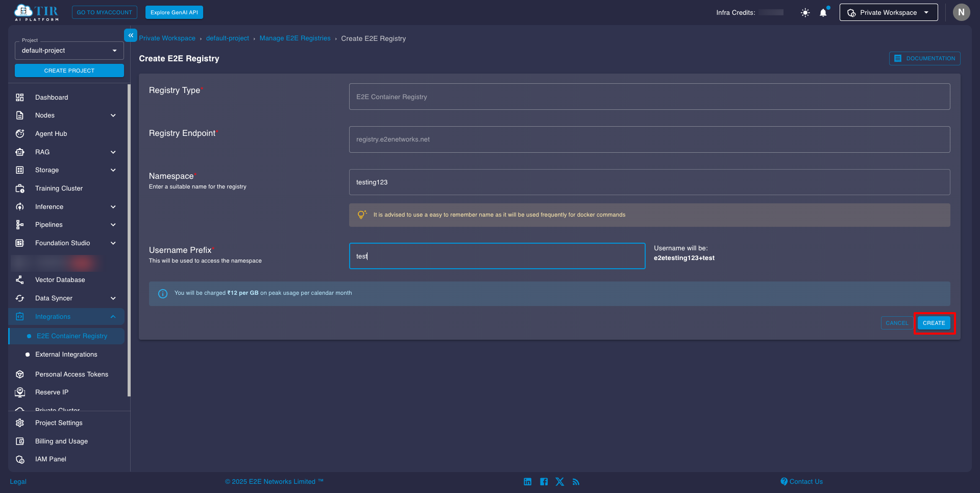This screenshot has height=493, width=980.
Task: Click the Facebook icon in the footer
Action: click(544, 482)
